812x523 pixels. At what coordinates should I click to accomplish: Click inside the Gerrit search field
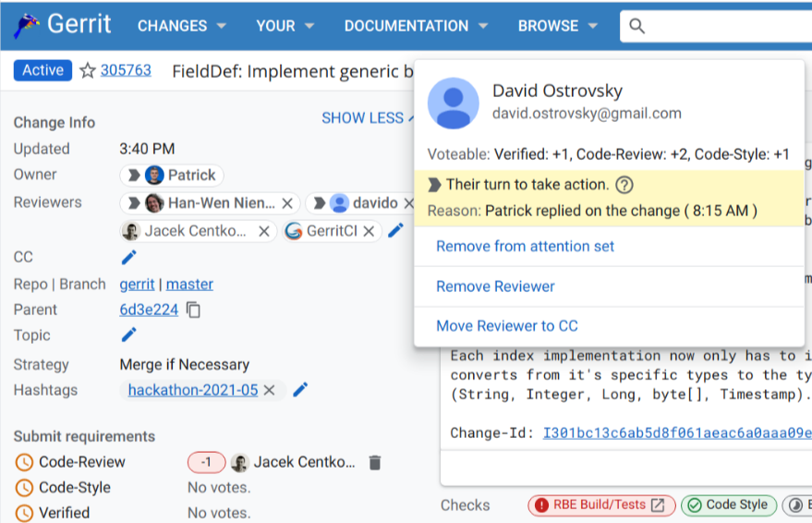point(721,26)
